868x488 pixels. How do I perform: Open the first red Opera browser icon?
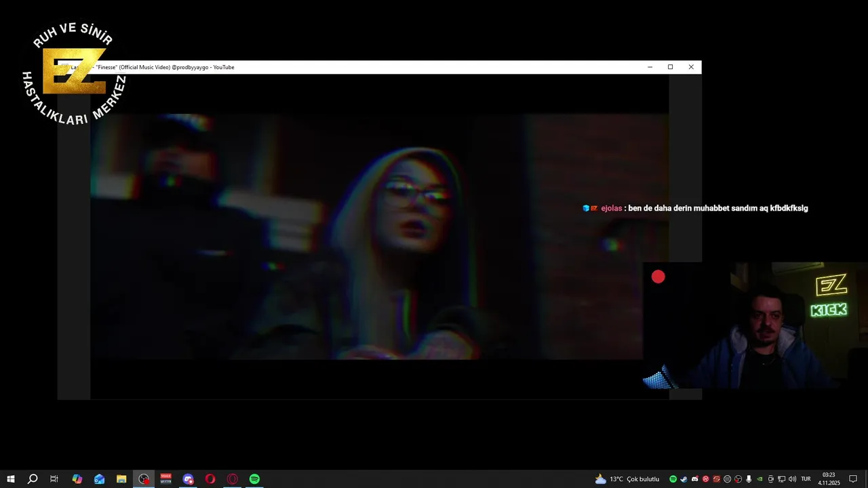pyautogui.click(x=210, y=479)
